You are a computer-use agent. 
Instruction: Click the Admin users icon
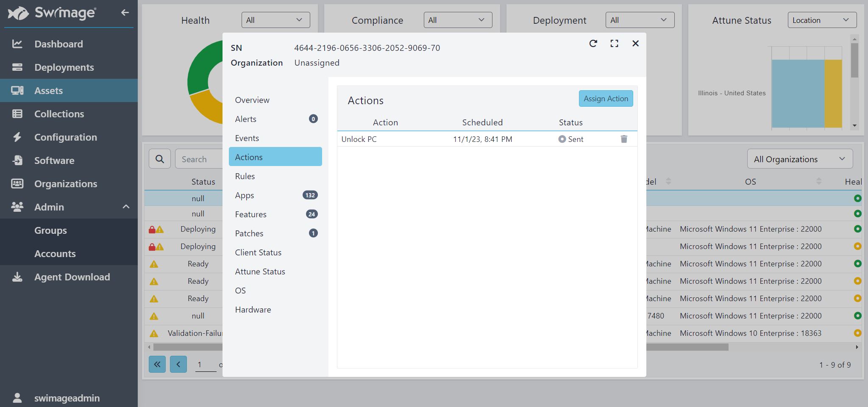click(x=17, y=207)
